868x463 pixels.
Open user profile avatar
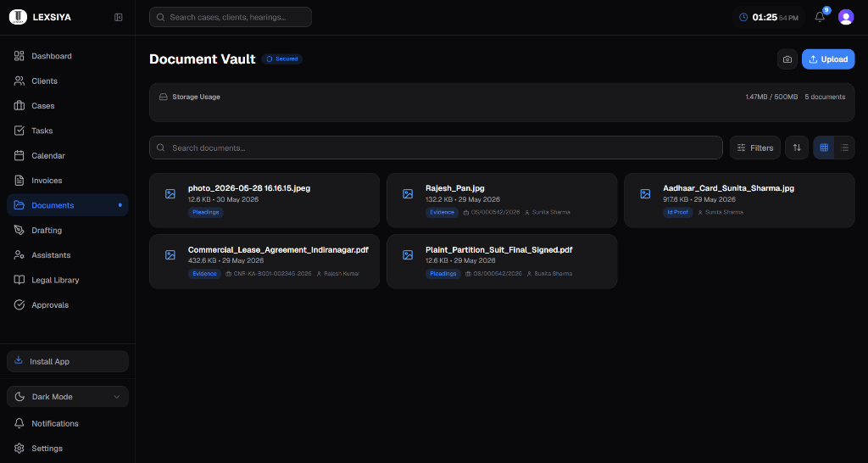click(845, 17)
